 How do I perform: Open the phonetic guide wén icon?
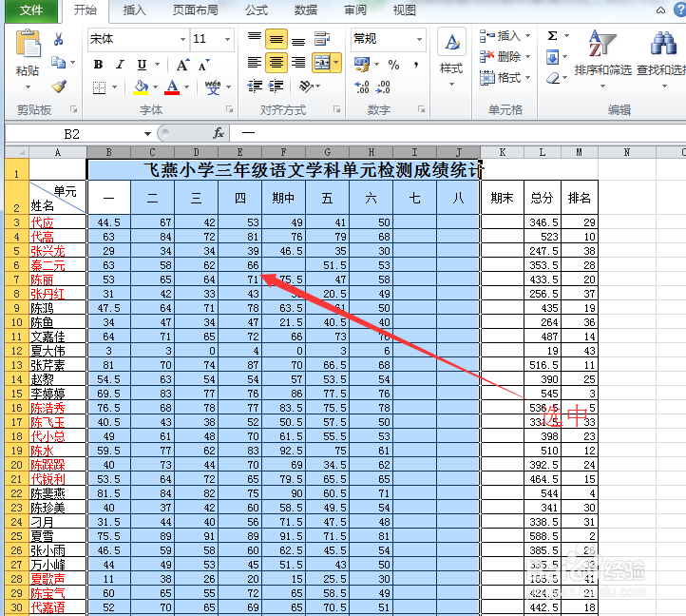[213, 87]
